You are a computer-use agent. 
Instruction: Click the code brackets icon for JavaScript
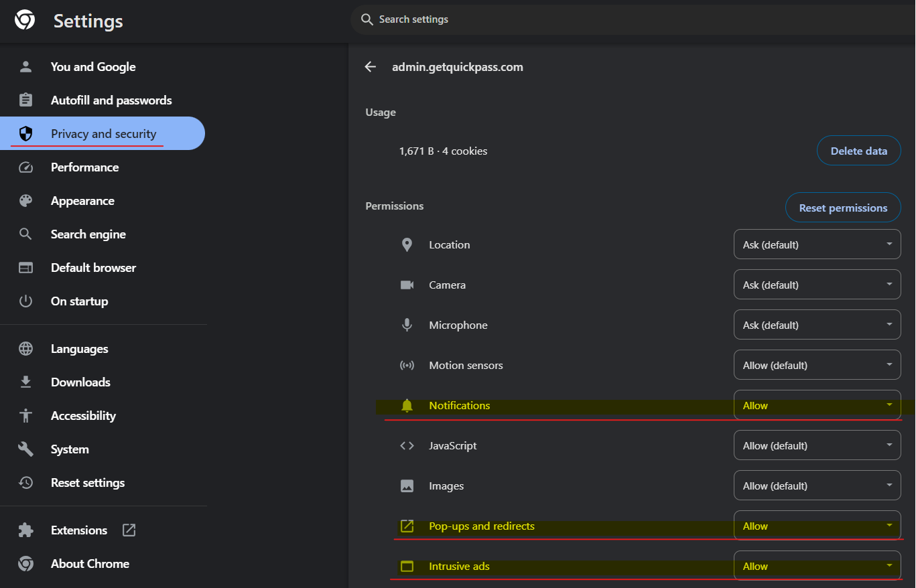[407, 445]
